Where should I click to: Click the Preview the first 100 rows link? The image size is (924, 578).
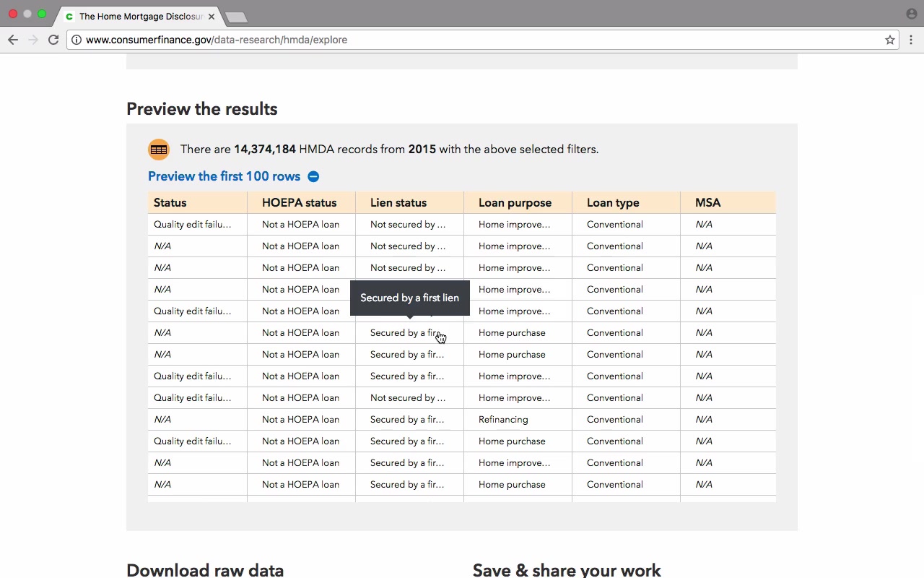coord(224,176)
